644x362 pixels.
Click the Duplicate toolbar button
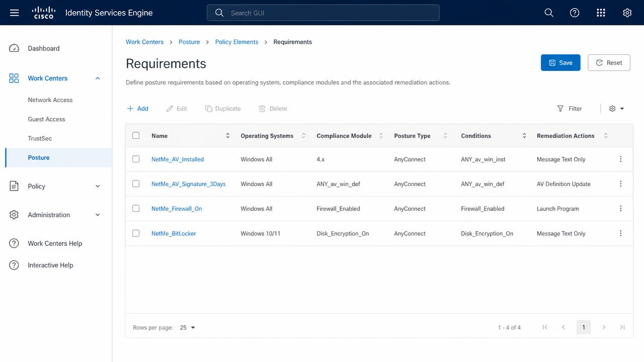(x=223, y=109)
